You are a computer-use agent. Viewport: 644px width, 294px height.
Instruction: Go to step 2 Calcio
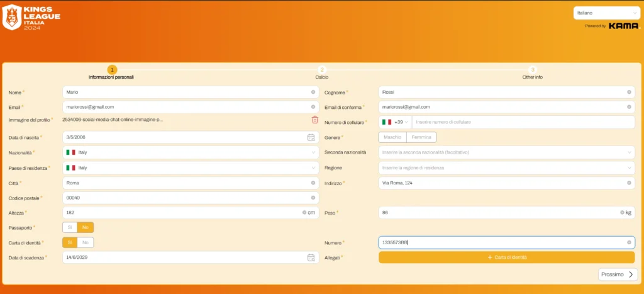click(322, 73)
